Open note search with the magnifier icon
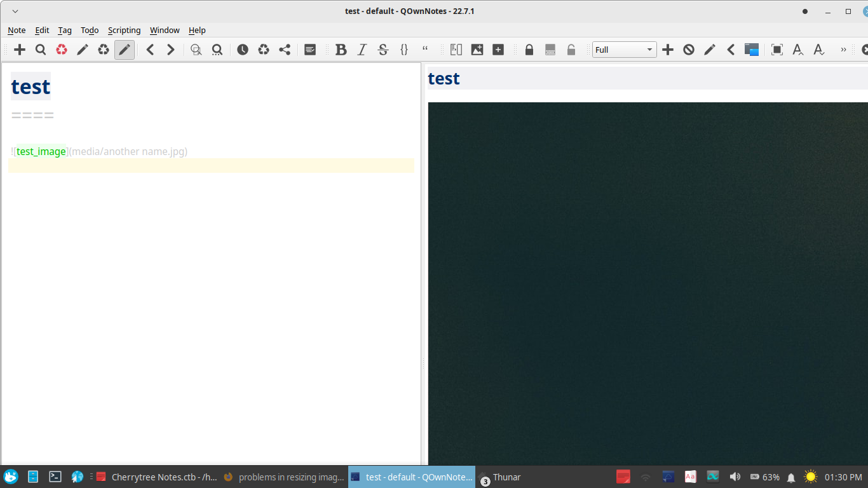This screenshot has width=868, height=488. tap(41, 50)
